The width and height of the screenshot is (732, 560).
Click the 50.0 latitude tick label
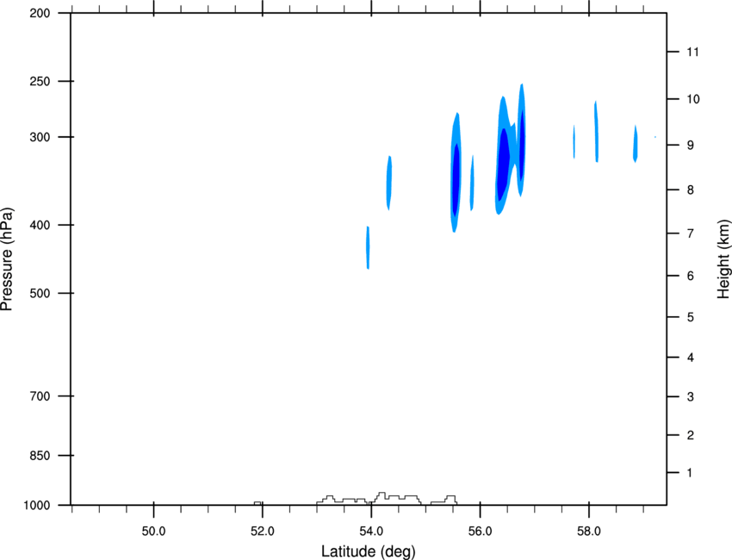tap(153, 531)
